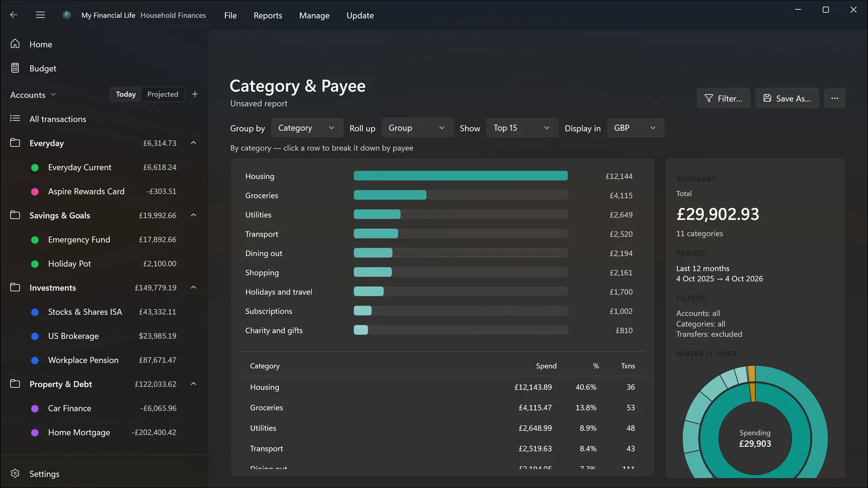The width and height of the screenshot is (868, 488).
Task: Click the Save As... button
Action: (x=787, y=98)
